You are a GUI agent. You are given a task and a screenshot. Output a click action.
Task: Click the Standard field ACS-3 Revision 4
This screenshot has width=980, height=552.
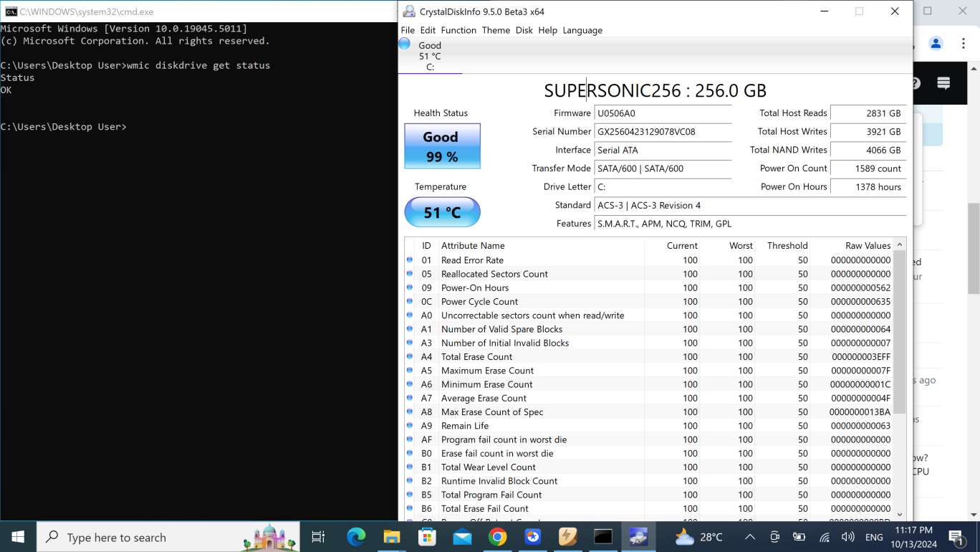click(750, 205)
